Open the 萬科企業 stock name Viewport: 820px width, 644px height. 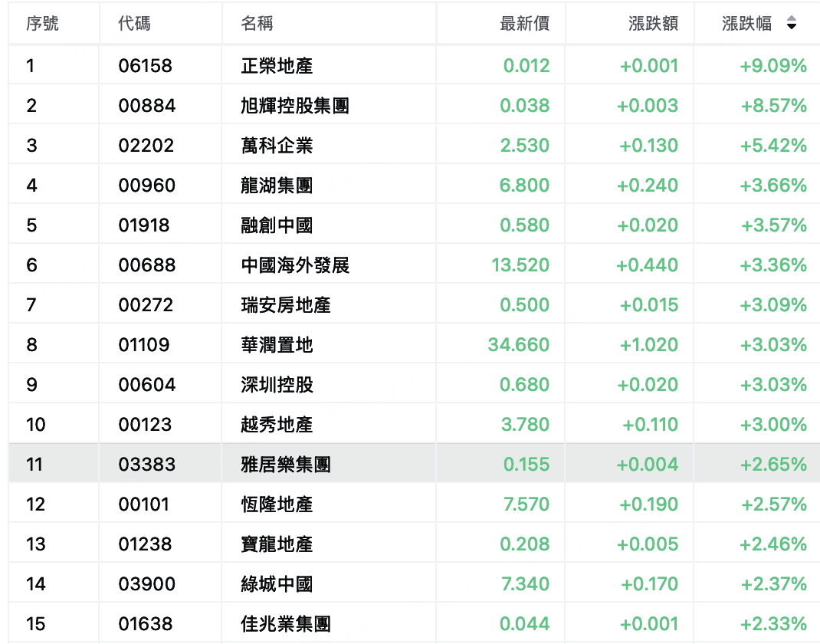coord(277,146)
